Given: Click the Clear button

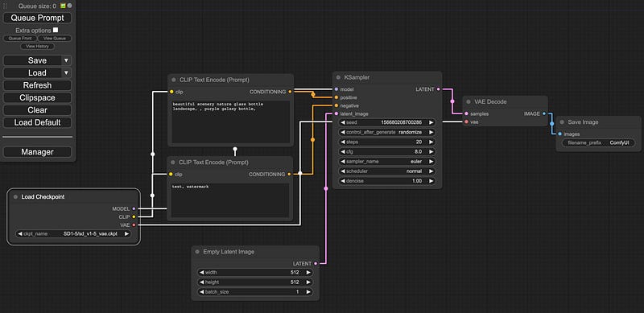Looking at the screenshot, I should point(37,110).
